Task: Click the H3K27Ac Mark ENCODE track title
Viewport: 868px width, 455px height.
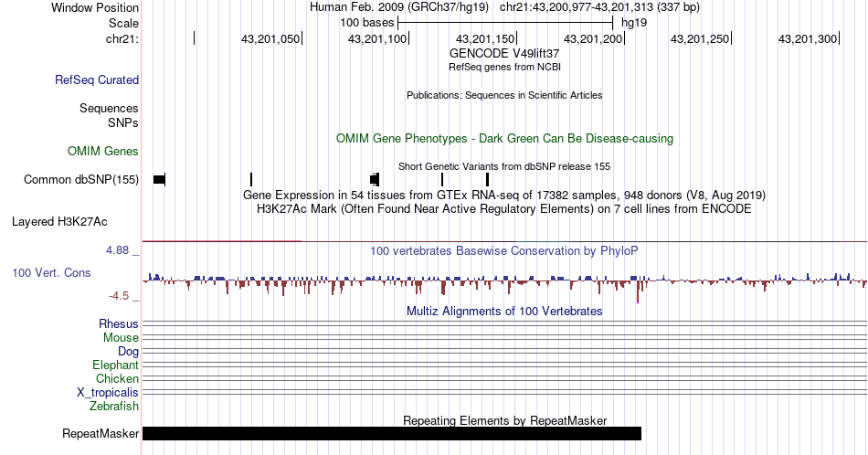Action: (x=504, y=208)
